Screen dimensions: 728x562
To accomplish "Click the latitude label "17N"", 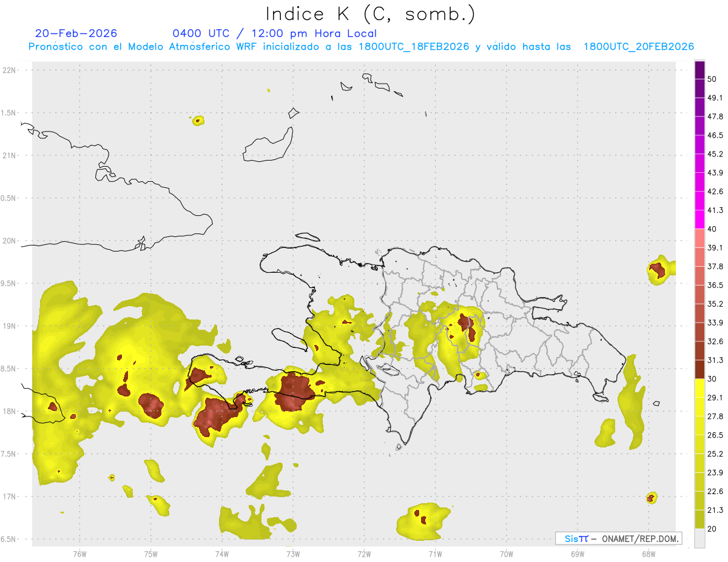I will [x=10, y=497].
